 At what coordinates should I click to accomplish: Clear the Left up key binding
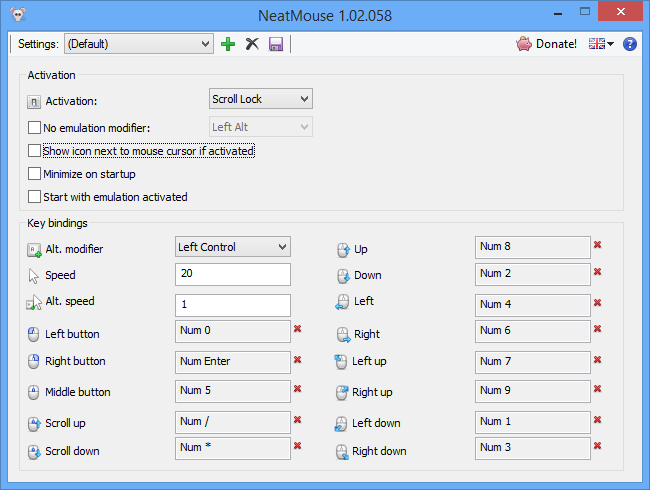pyautogui.click(x=597, y=360)
